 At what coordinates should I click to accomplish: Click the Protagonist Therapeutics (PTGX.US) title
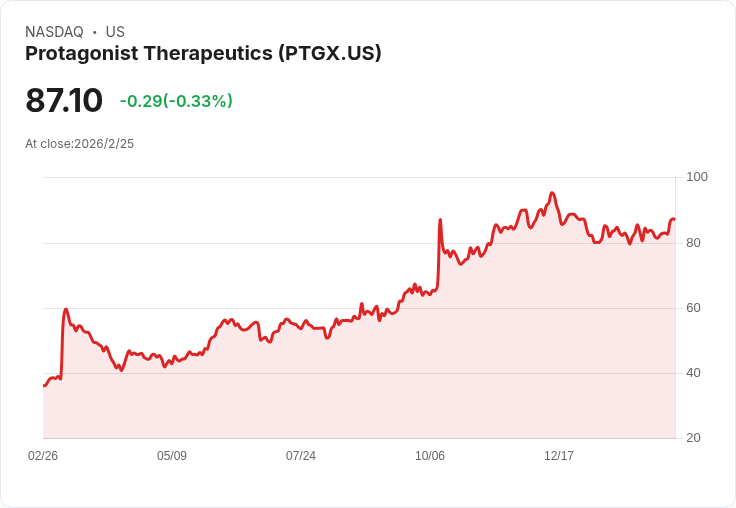pyautogui.click(x=203, y=54)
